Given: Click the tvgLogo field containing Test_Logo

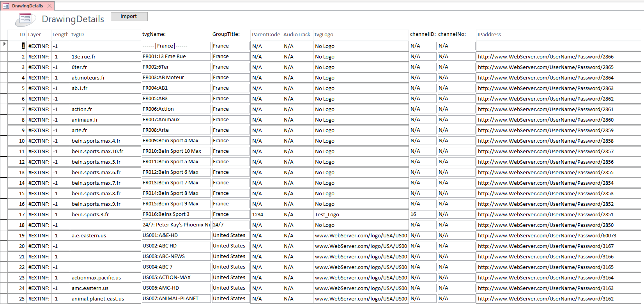Looking at the screenshot, I should pyautogui.click(x=361, y=214).
